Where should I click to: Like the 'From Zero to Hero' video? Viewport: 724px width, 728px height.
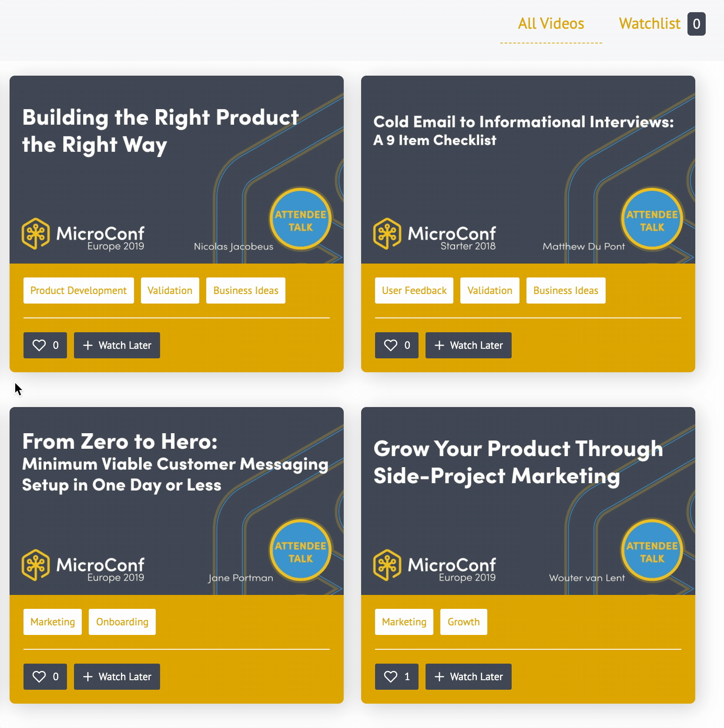click(45, 677)
